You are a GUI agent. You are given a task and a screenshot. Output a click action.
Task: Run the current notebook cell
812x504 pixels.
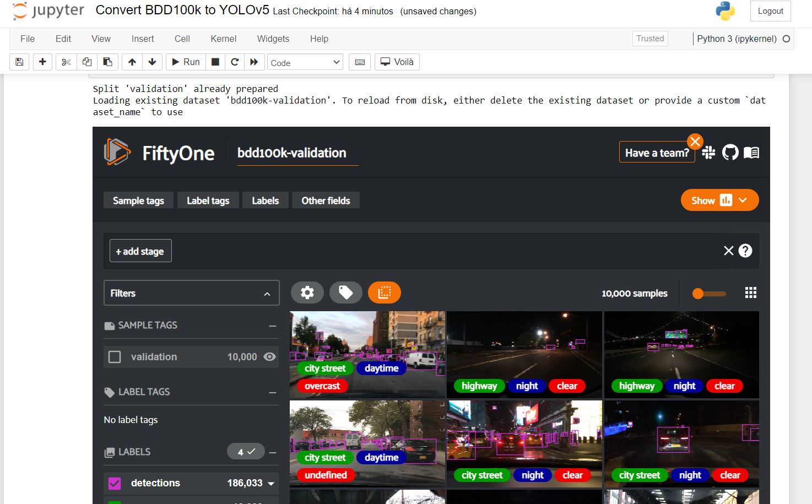[x=185, y=62]
